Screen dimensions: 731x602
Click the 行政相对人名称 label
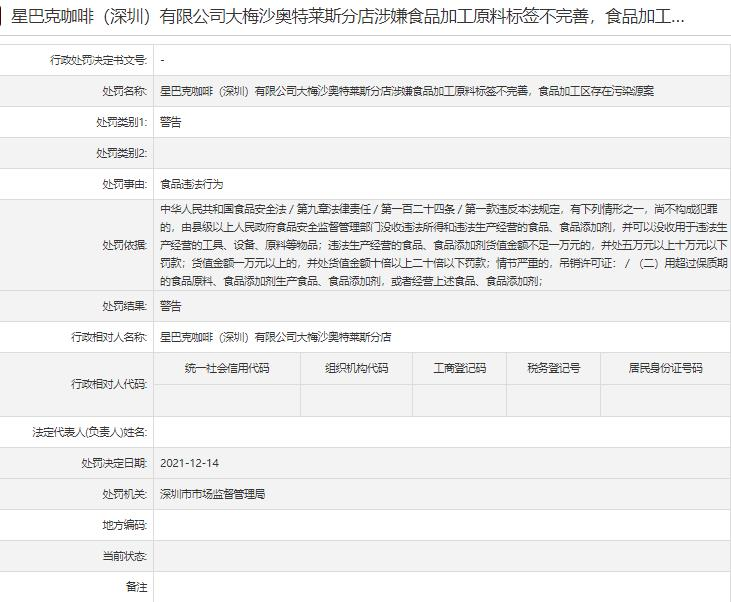[x=109, y=337]
